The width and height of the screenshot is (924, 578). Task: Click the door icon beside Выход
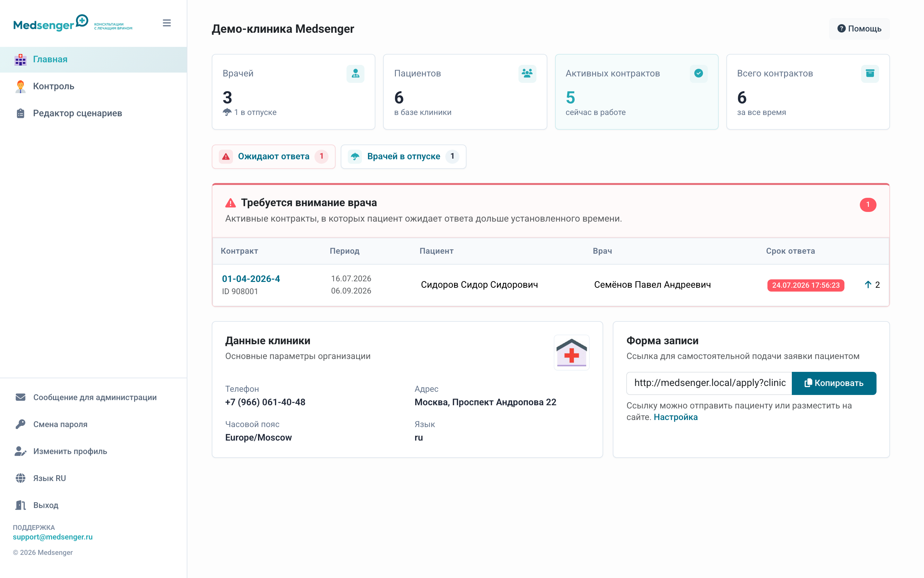point(21,505)
